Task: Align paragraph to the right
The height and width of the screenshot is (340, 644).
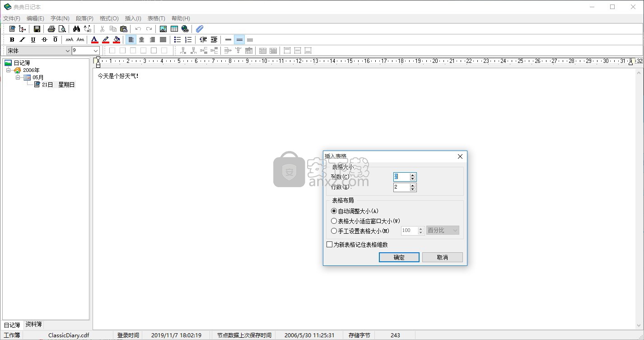Action: (153, 40)
